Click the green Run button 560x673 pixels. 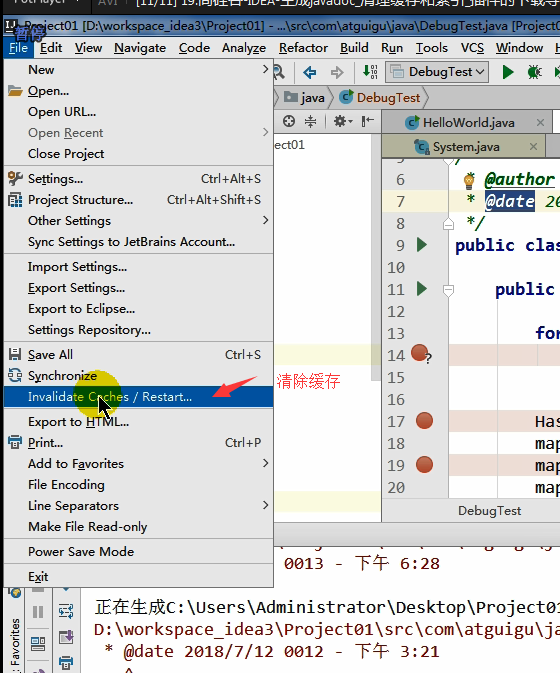[508, 72]
